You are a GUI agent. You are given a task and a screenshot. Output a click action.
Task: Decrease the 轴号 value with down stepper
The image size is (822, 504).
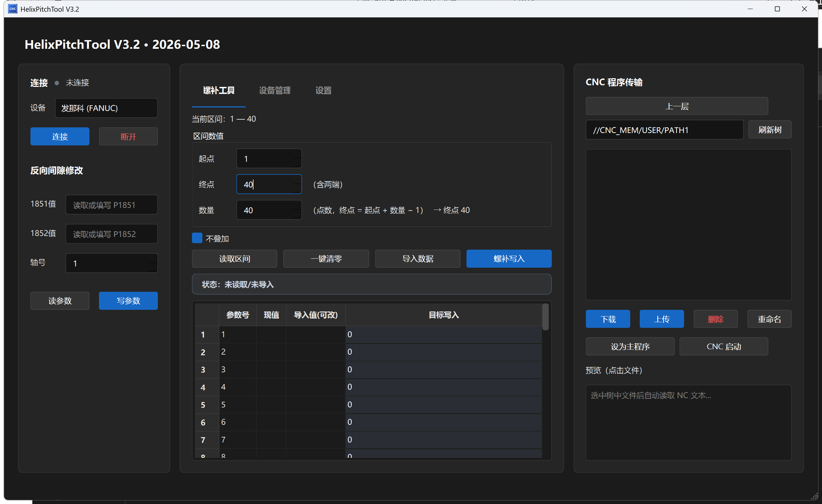[x=153, y=267]
